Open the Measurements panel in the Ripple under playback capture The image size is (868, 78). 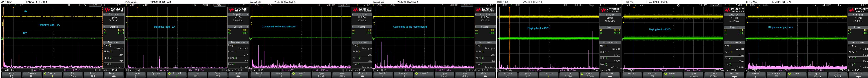click(858, 42)
